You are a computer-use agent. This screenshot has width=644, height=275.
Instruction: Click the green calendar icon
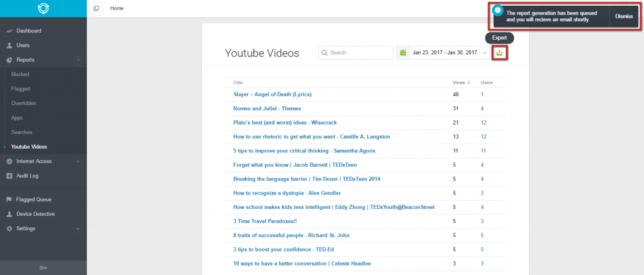(x=403, y=53)
